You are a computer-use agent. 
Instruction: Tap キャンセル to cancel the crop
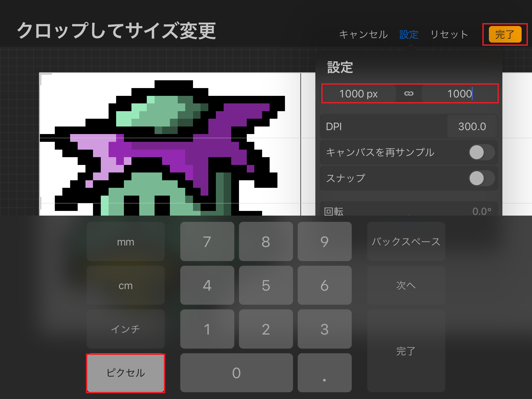[363, 34]
